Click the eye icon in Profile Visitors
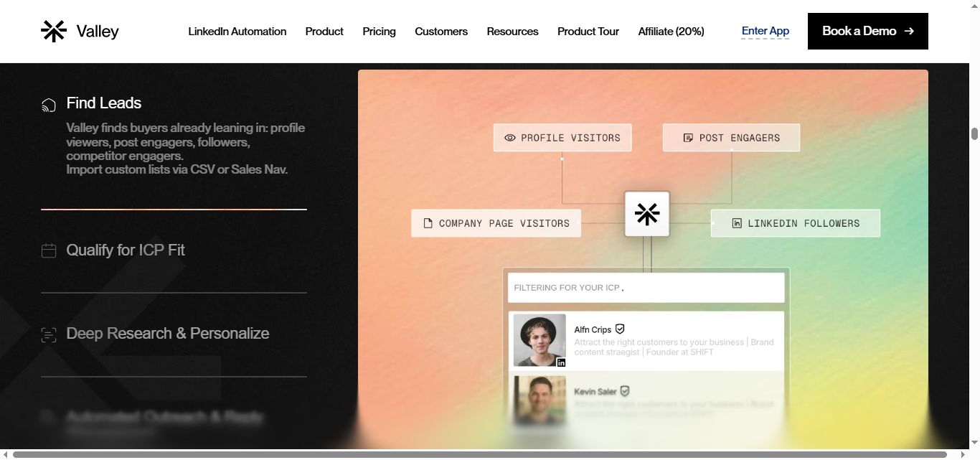 click(x=510, y=138)
